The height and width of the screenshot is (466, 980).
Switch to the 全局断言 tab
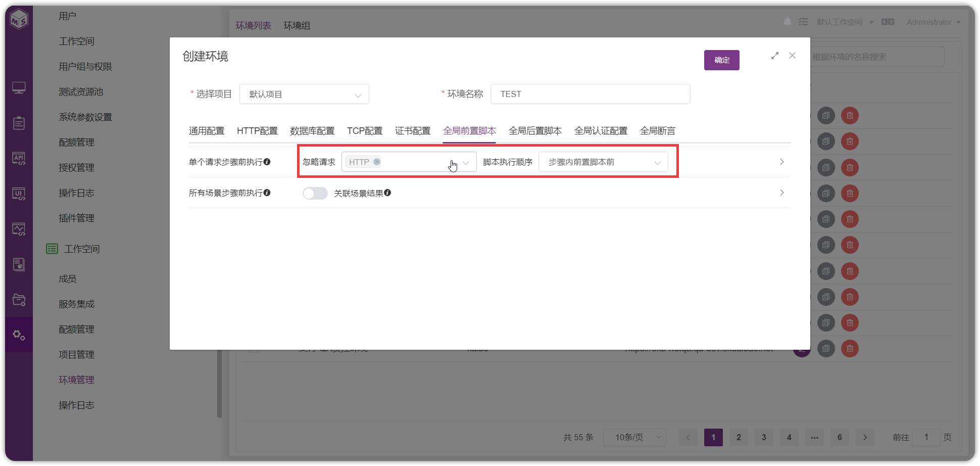pos(657,131)
